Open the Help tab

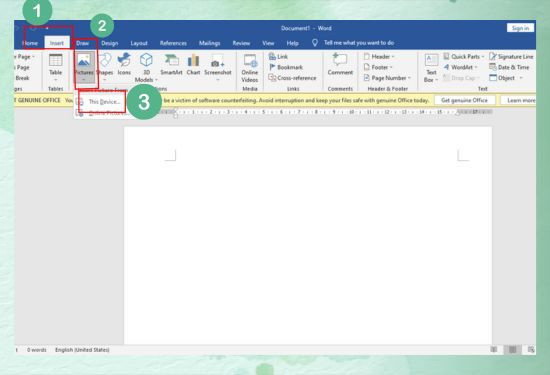coord(293,43)
